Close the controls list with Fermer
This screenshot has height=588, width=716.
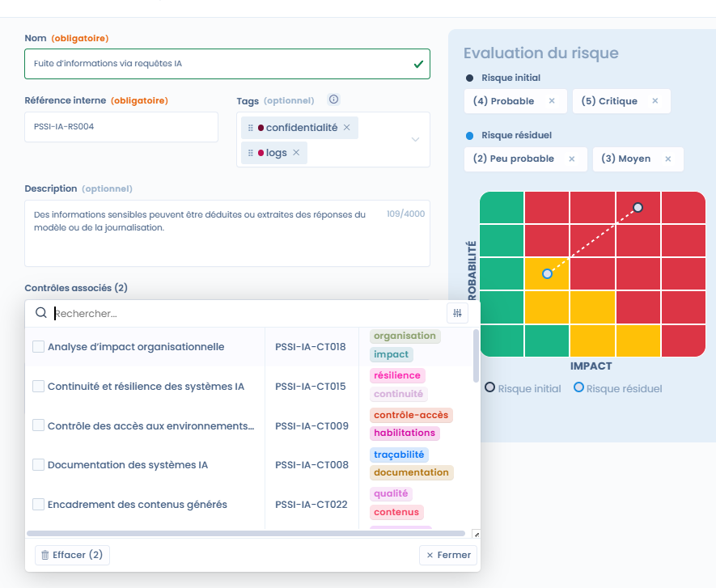point(448,555)
